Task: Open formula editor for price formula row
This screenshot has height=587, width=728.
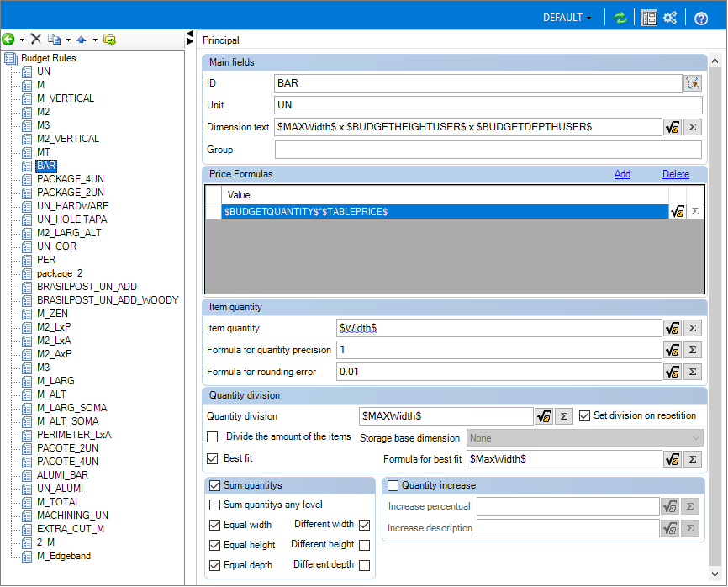Action: point(678,212)
